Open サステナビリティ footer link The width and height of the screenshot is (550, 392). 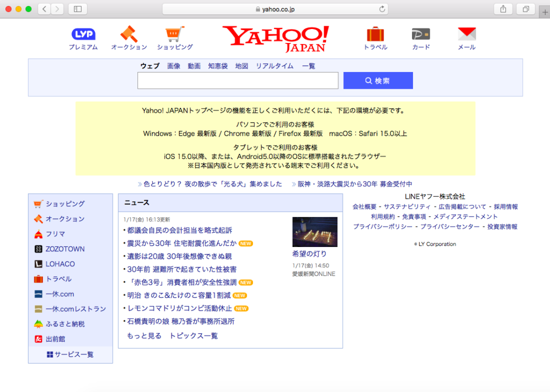[407, 207]
